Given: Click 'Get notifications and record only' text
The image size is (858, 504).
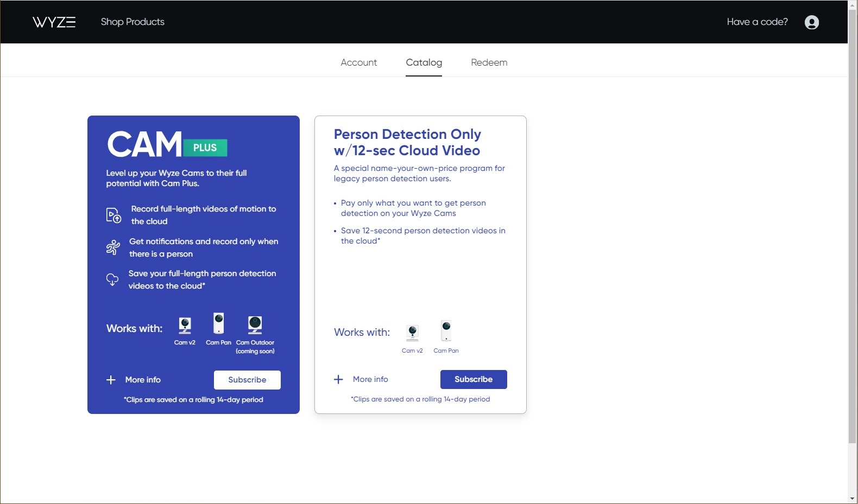Looking at the screenshot, I should [x=204, y=247].
